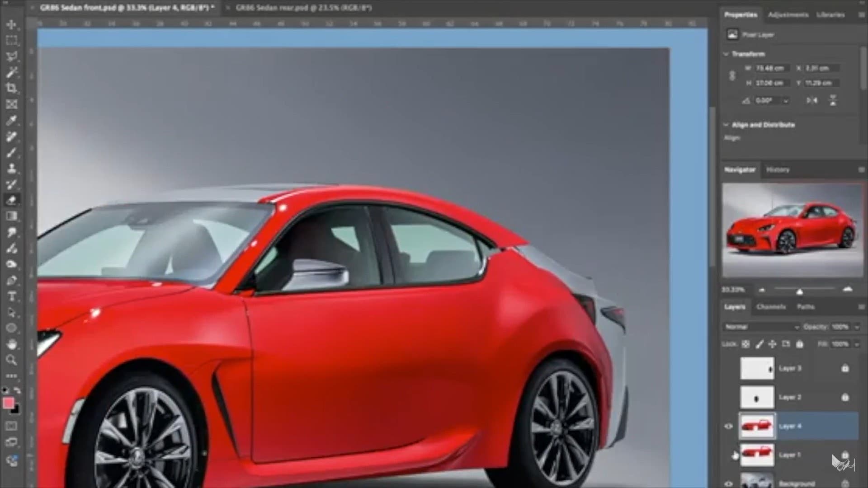Select the Smudge tool
The height and width of the screenshot is (488, 868).
click(12, 232)
